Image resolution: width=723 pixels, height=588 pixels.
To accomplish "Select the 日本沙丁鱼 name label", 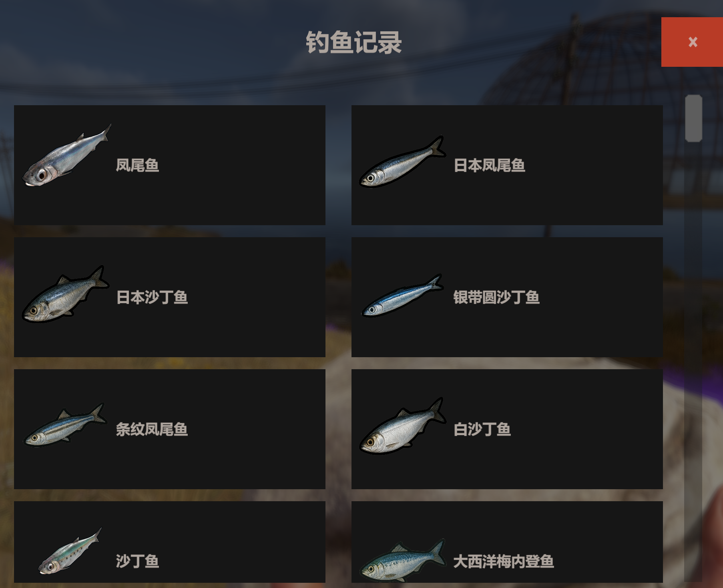I will (x=152, y=297).
